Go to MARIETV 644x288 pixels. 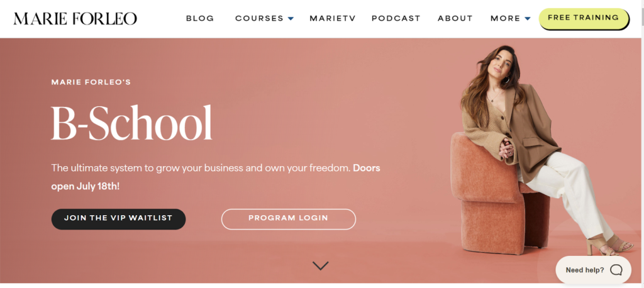pyautogui.click(x=332, y=18)
